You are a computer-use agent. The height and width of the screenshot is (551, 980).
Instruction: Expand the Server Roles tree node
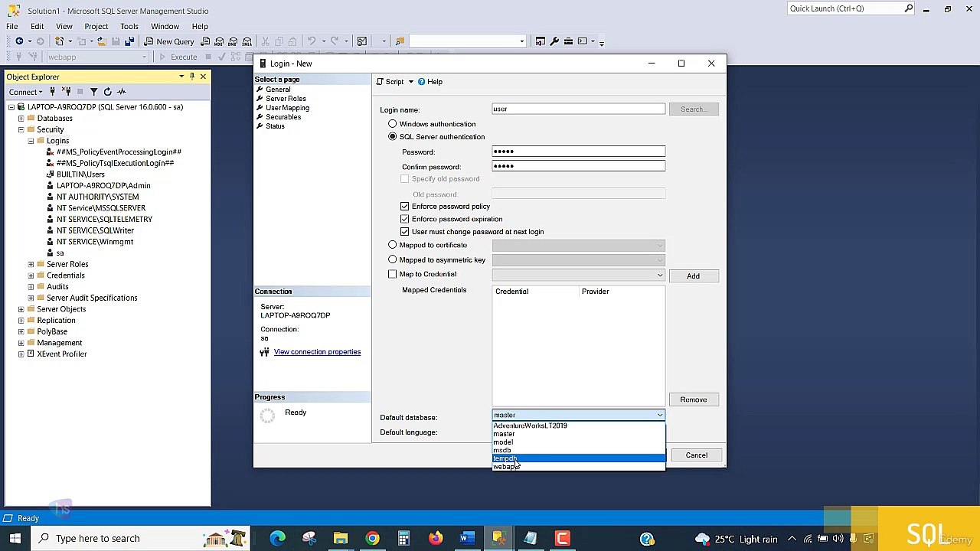pyautogui.click(x=31, y=264)
